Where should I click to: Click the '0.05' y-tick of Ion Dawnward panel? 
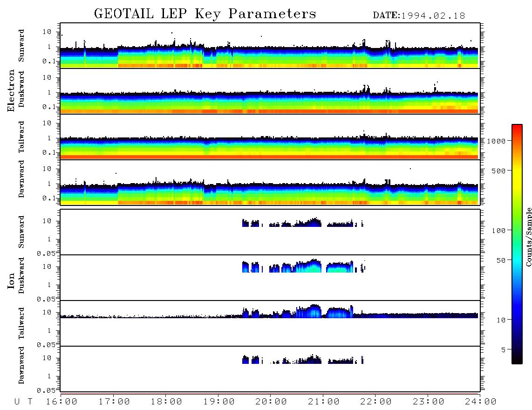[x=46, y=390]
